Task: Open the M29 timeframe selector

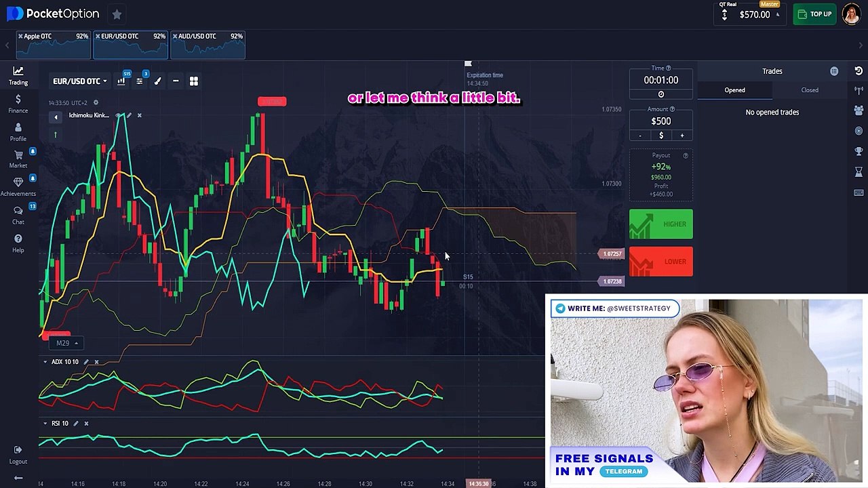Action: click(66, 343)
